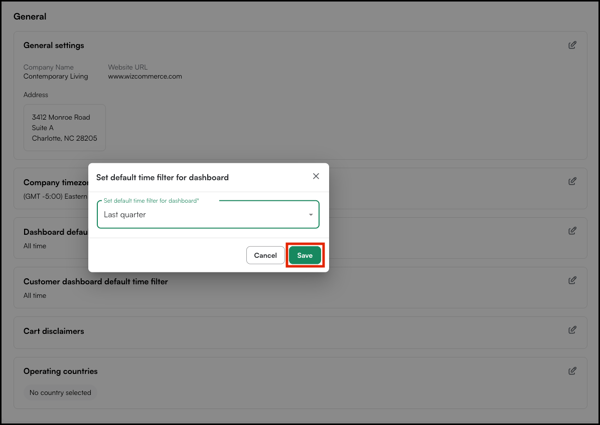Viewport: 600px width, 425px height.
Task: Click edit icon for Customer dashboard filter
Action: coord(572,281)
